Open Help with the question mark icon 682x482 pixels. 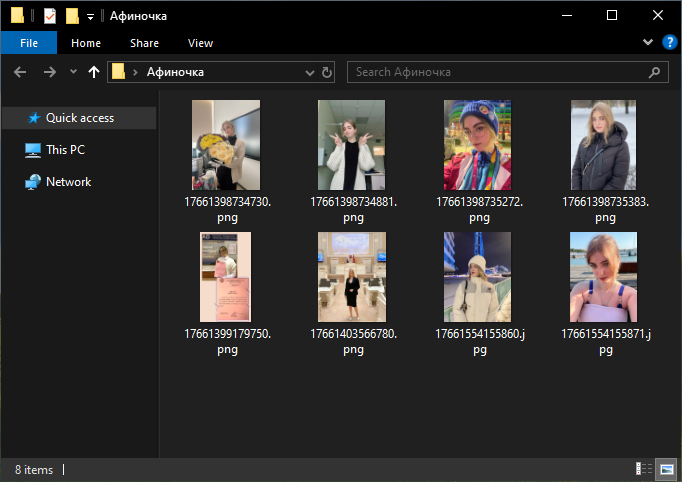click(669, 42)
